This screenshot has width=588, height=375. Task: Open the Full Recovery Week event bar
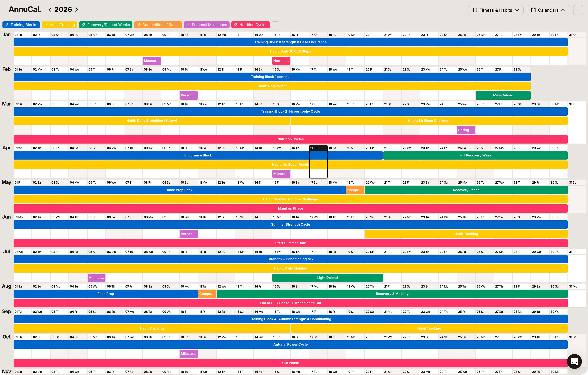tap(475, 155)
